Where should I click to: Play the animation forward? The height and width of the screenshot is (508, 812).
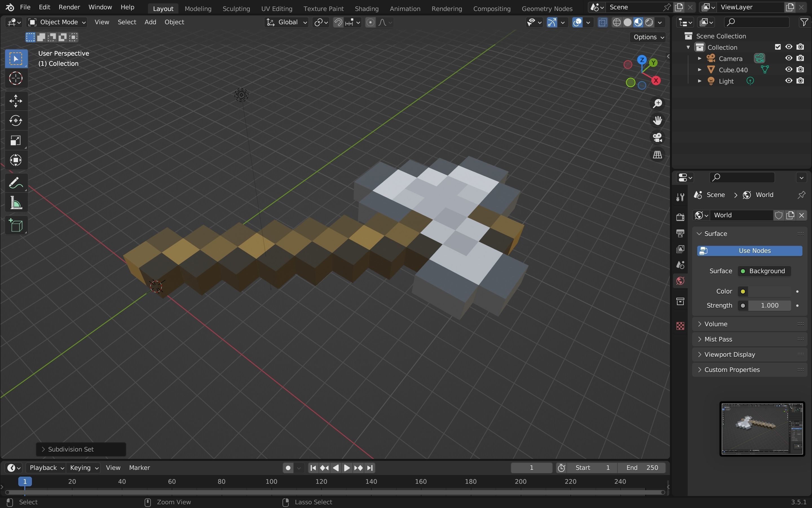click(x=347, y=468)
